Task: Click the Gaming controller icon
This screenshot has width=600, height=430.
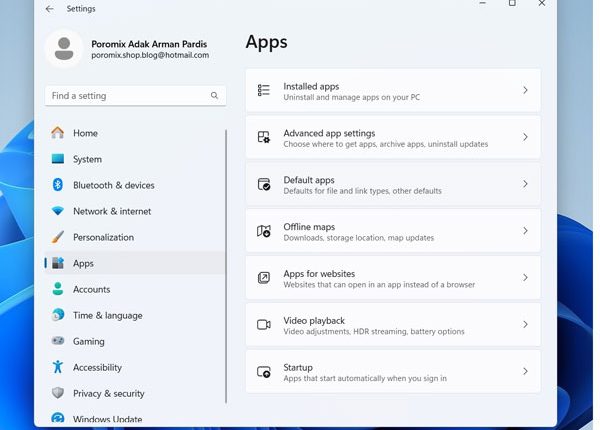Action: (58, 340)
